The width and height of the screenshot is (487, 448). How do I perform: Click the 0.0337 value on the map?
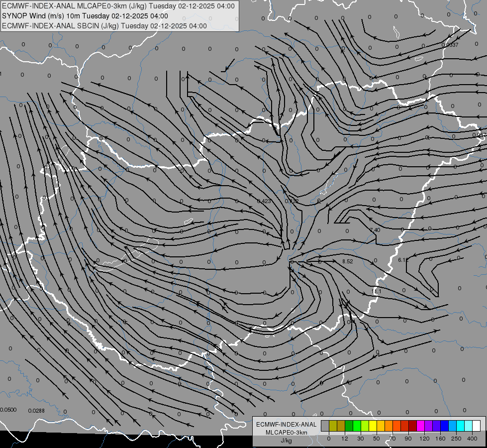450,45
